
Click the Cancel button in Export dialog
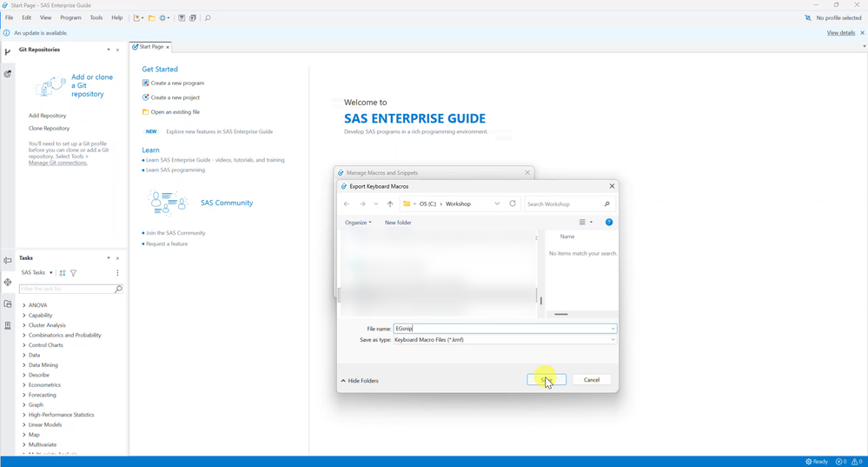pos(591,379)
